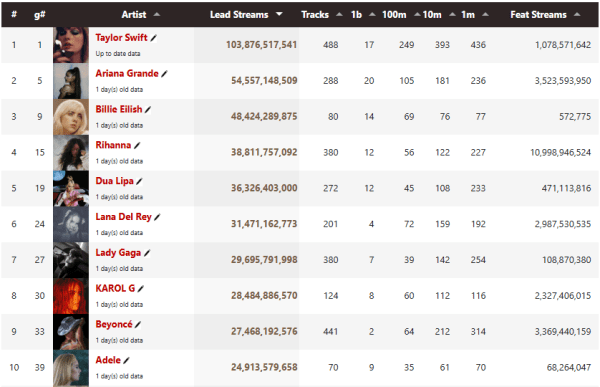Sort by Tracks using the column arrow

coord(339,15)
